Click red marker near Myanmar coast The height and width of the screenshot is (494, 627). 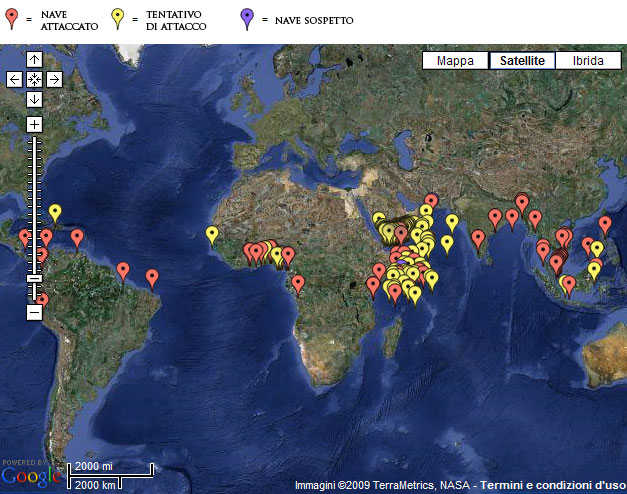pos(535,219)
